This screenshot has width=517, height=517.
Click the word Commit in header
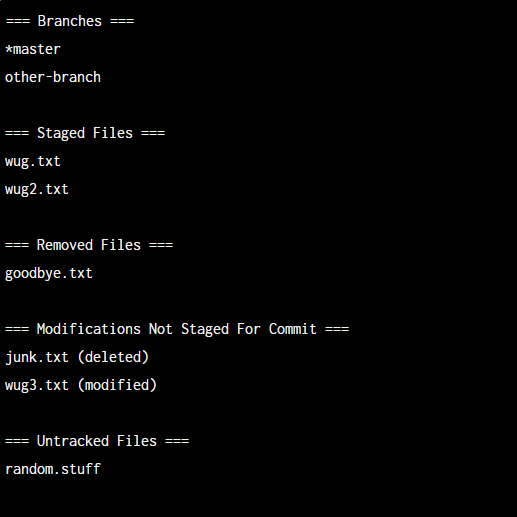click(292, 329)
